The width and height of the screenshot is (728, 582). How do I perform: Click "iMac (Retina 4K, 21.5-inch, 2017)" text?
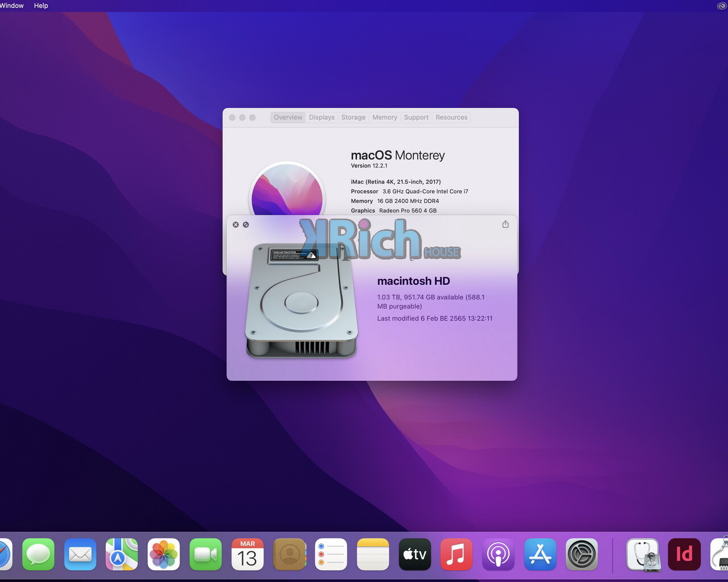(x=396, y=182)
